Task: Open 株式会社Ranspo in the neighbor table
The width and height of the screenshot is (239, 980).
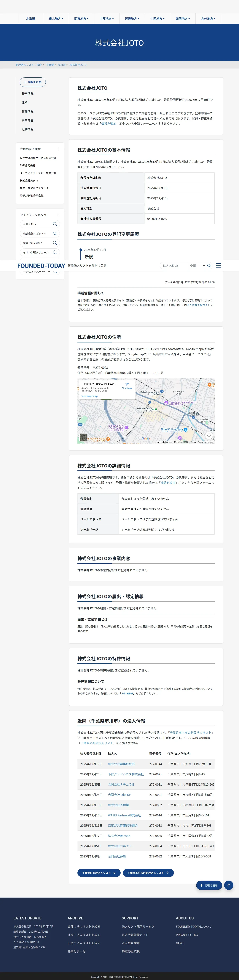Action: click(119, 836)
